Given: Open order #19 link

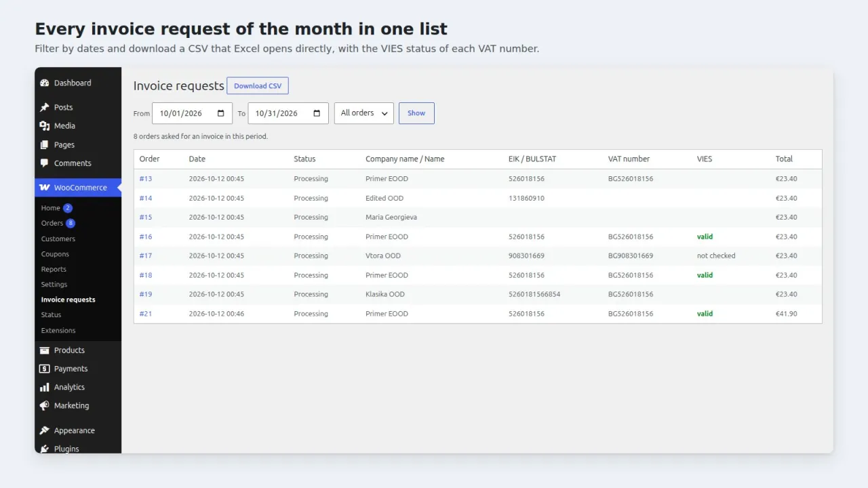Looking at the screenshot, I should click(x=146, y=294).
